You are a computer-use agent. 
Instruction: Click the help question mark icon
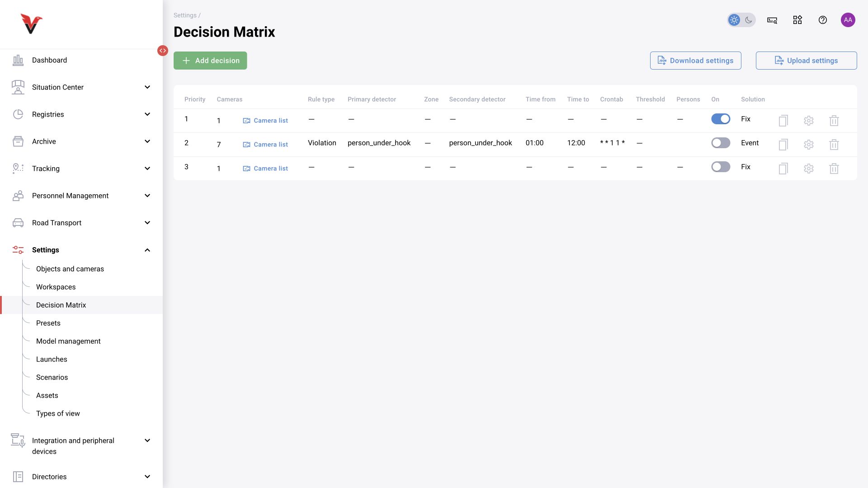coord(823,20)
